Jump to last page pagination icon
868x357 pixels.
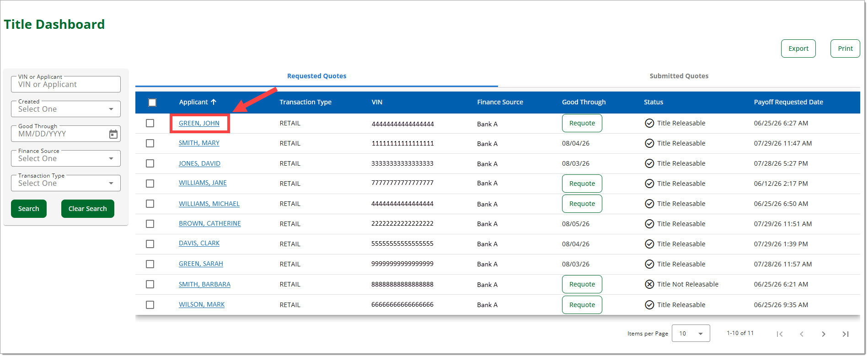[846, 334]
